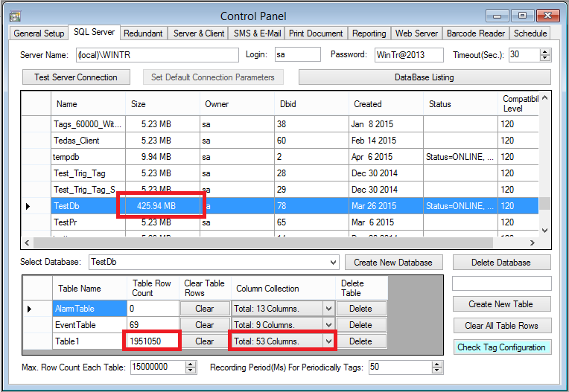Screen dimensions: 569x392
Task: Click the DataBase Listing button
Action: 424,77
